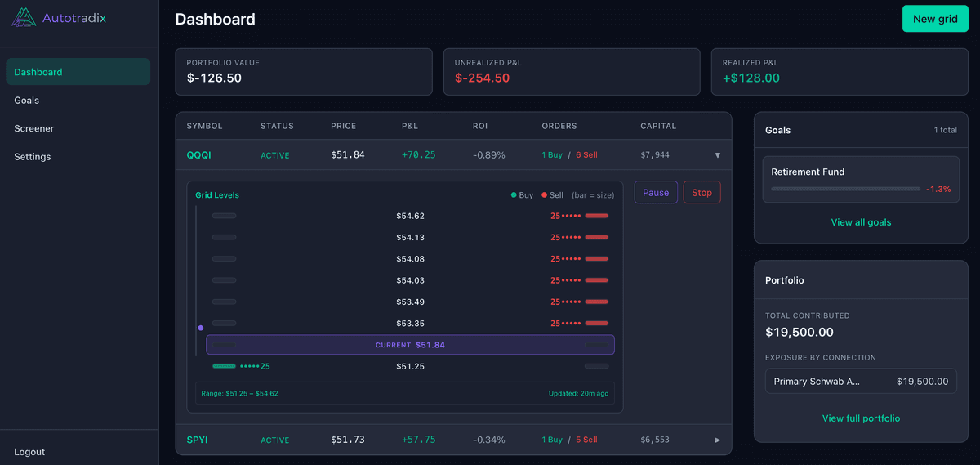
Task: Click the red Sell legend dot
Action: coord(544,195)
